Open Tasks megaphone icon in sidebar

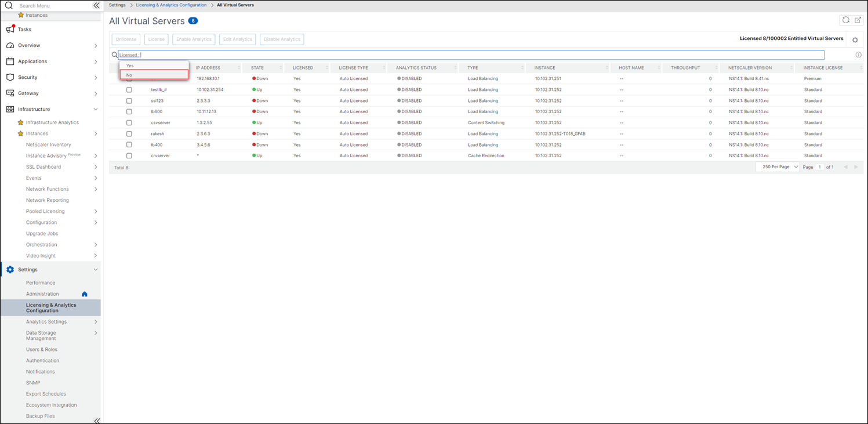(x=10, y=29)
